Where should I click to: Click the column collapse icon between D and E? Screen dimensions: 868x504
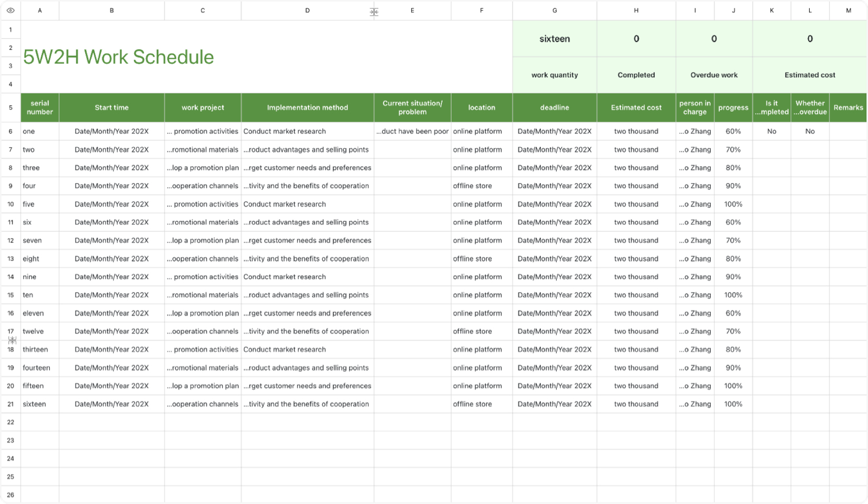click(374, 12)
